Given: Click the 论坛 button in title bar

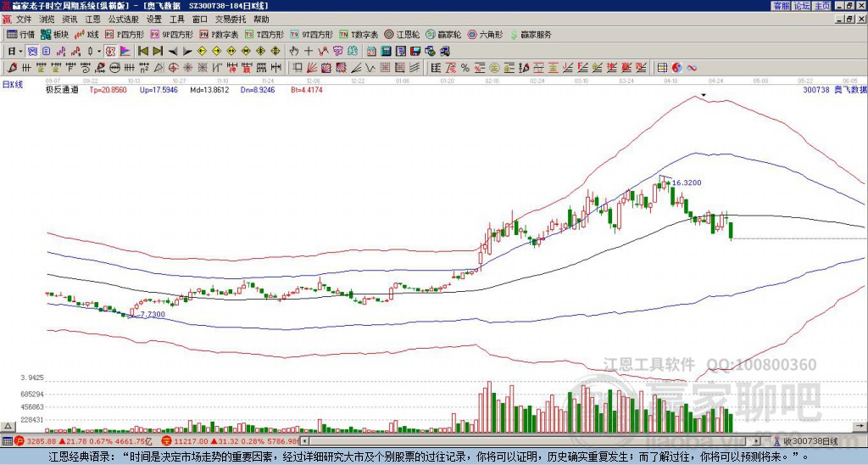Looking at the screenshot, I should pos(801,6).
